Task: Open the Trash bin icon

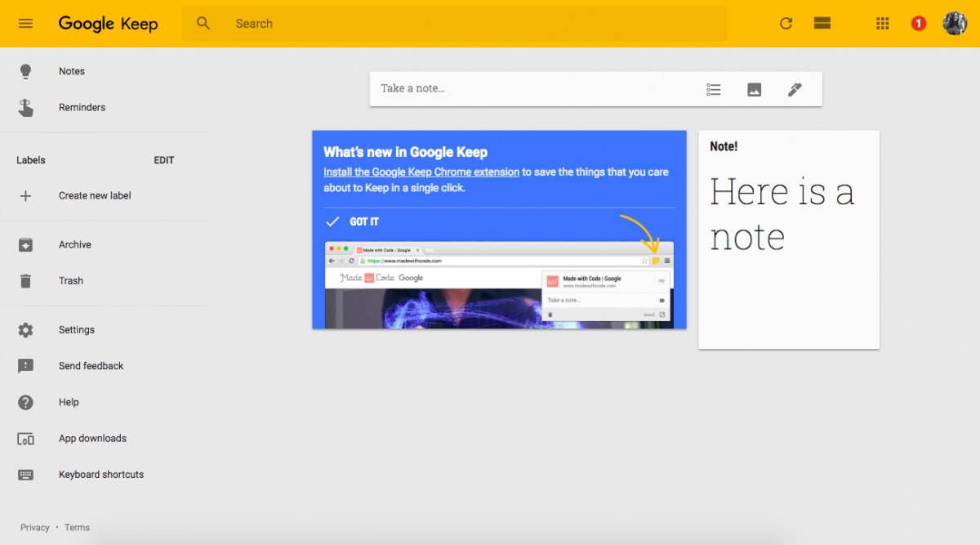Action: [25, 281]
